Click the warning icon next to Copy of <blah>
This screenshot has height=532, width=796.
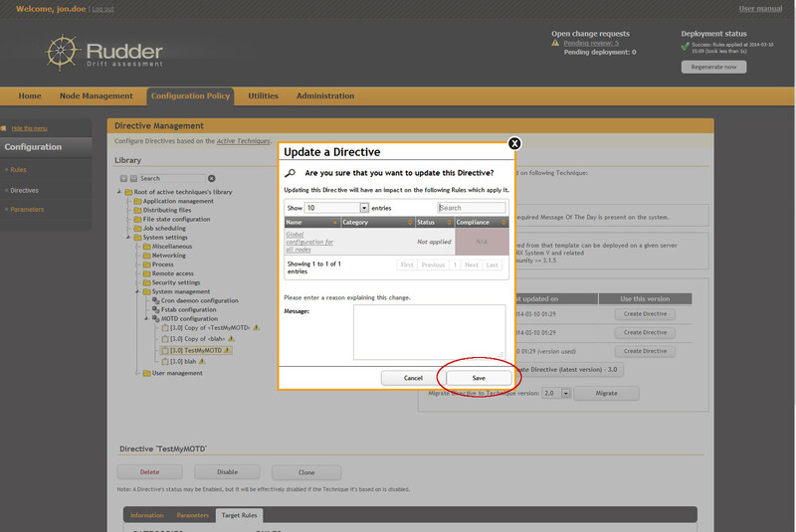tap(232, 339)
